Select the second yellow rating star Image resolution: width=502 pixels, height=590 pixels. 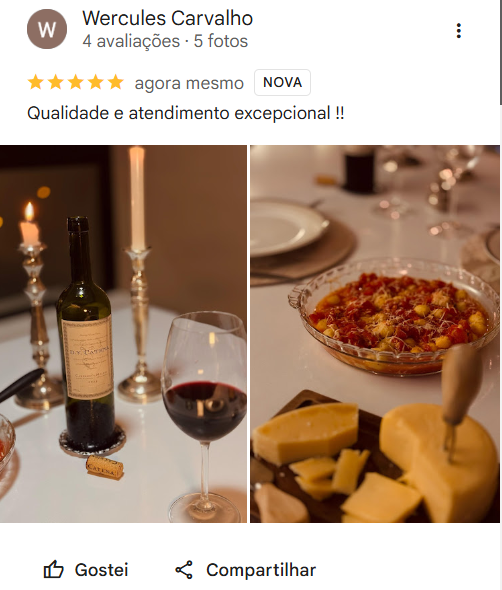tap(56, 82)
